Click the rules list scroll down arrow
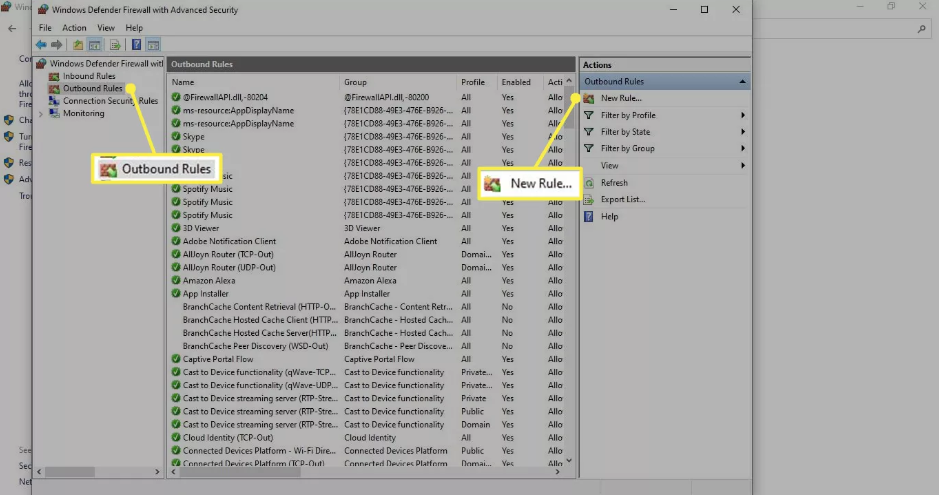This screenshot has height=495, width=939. click(569, 461)
